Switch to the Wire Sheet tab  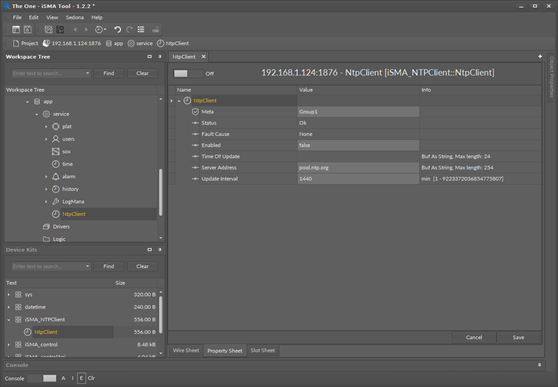pyautogui.click(x=186, y=350)
